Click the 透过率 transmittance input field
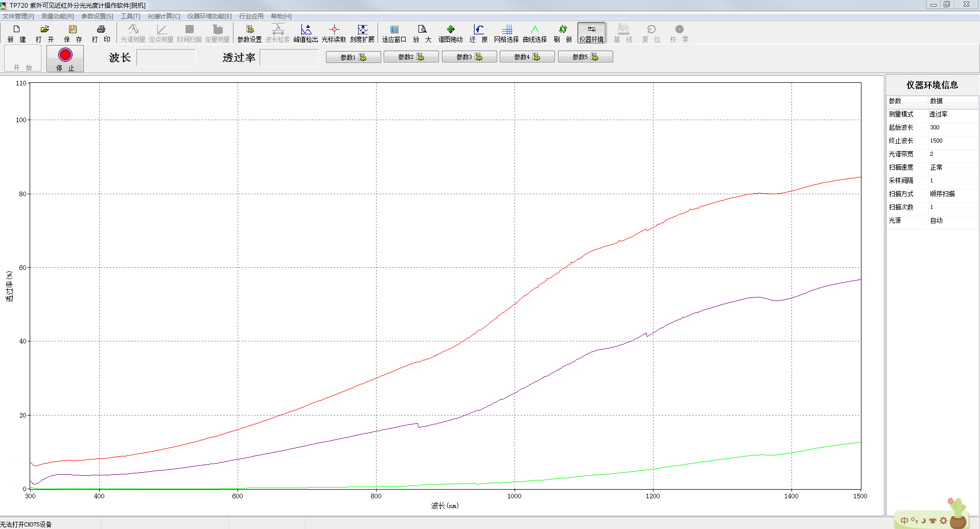The height and width of the screenshot is (529, 980). click(289, 58)
